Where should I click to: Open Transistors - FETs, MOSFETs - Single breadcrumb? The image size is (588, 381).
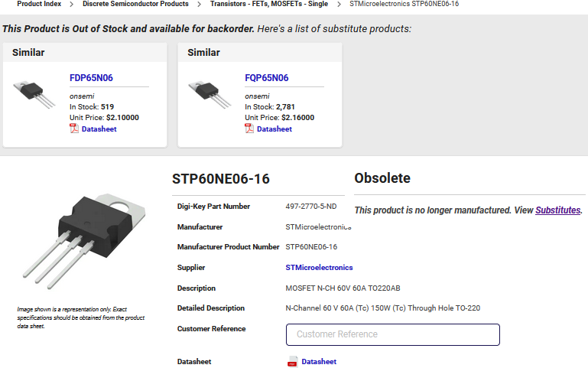[x=269, y=4]
